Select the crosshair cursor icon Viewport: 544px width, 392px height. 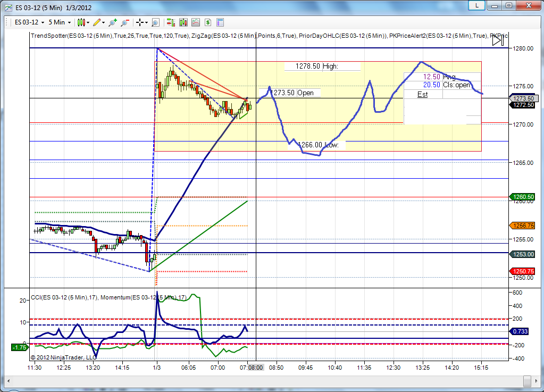[140, 22]
